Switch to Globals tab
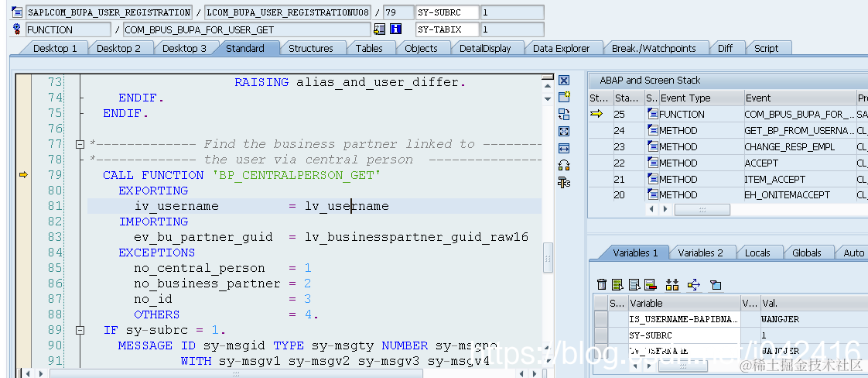The height and width of the screenshot is (378, 868). click(807, 253)
